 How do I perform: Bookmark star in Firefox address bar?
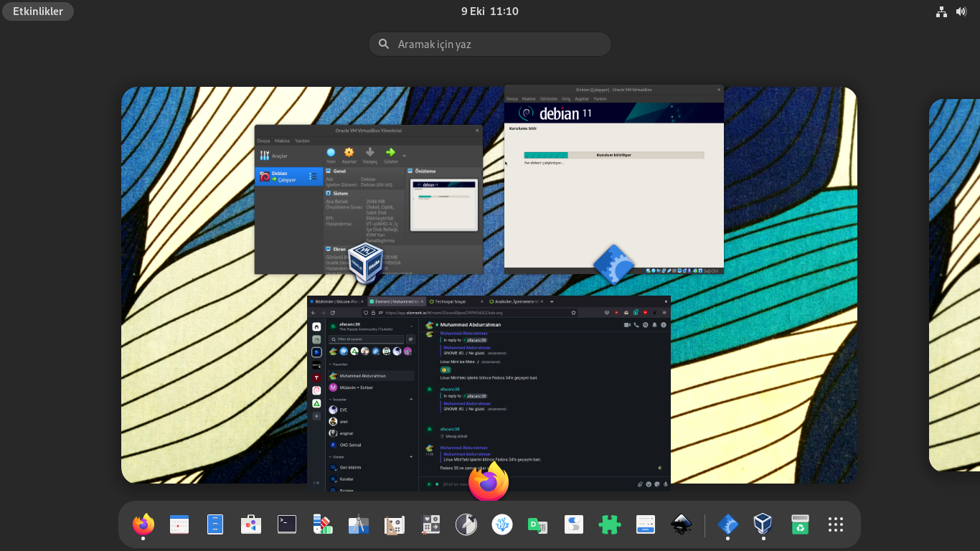click(573, 313)
